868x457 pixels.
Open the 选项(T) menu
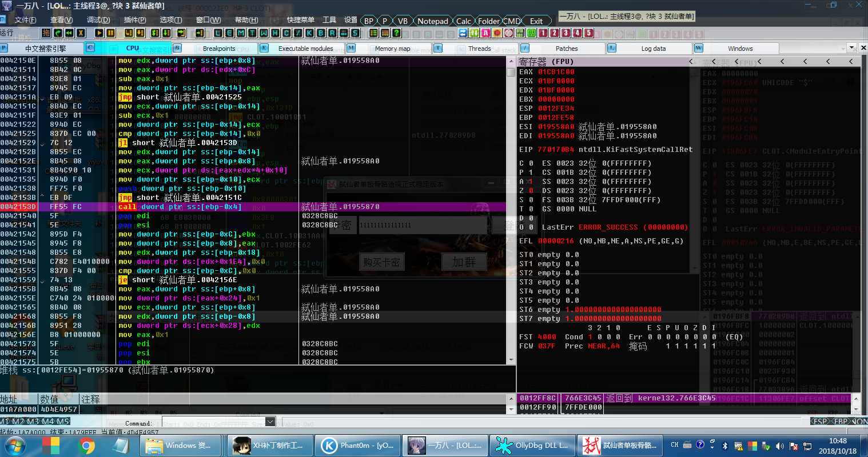170,20
